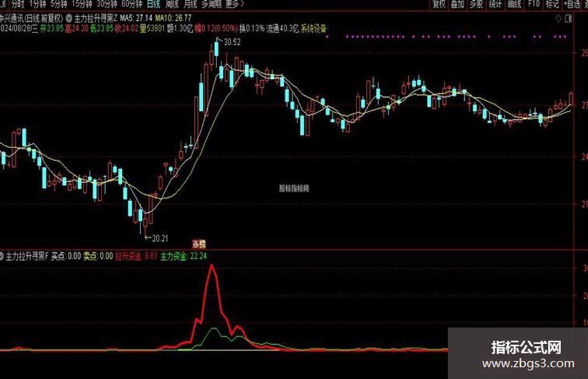588x379 pixels.
Task: Click the 开23.85 open price field
Action: click(x=52, y=29)
